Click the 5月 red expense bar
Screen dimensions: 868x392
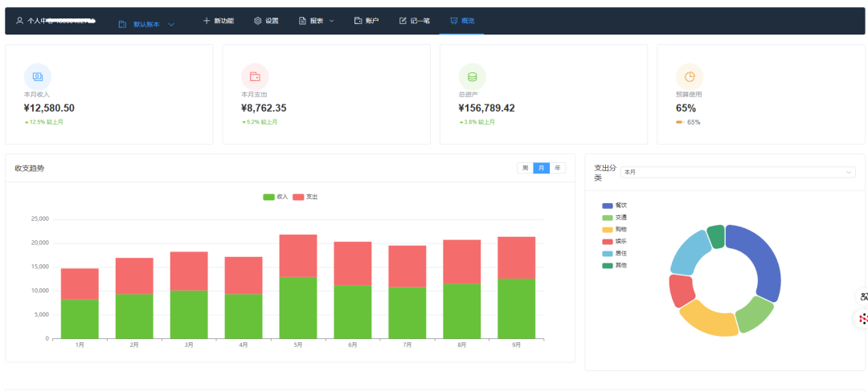coord(298,255)
